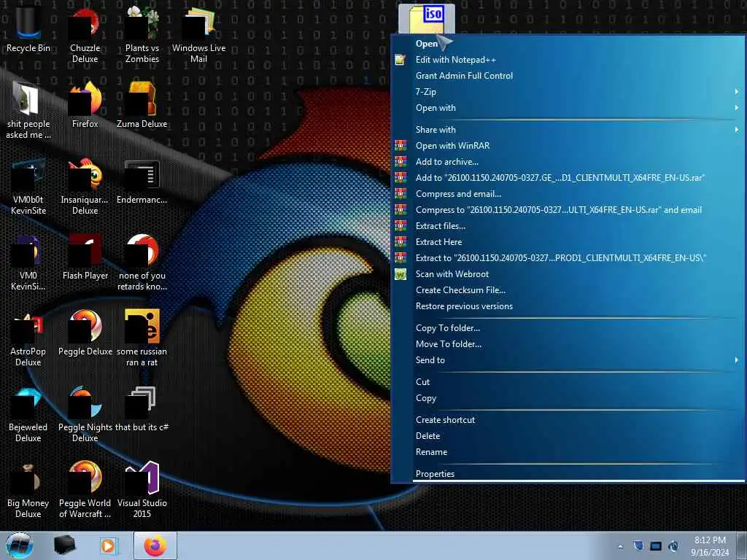Image resolution: width=747 pixels, height=560 pixels.
Task: Click the black box taskbar icon
Action: 64,545
